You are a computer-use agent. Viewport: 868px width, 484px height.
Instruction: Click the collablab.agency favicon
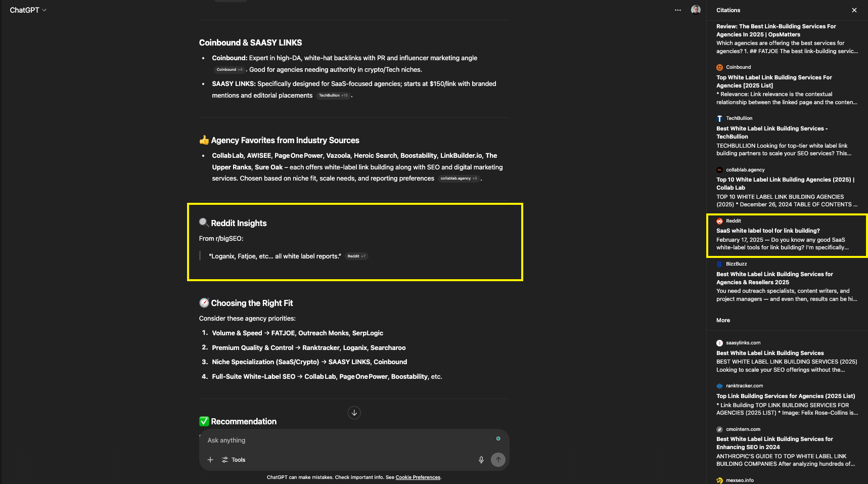719,169
